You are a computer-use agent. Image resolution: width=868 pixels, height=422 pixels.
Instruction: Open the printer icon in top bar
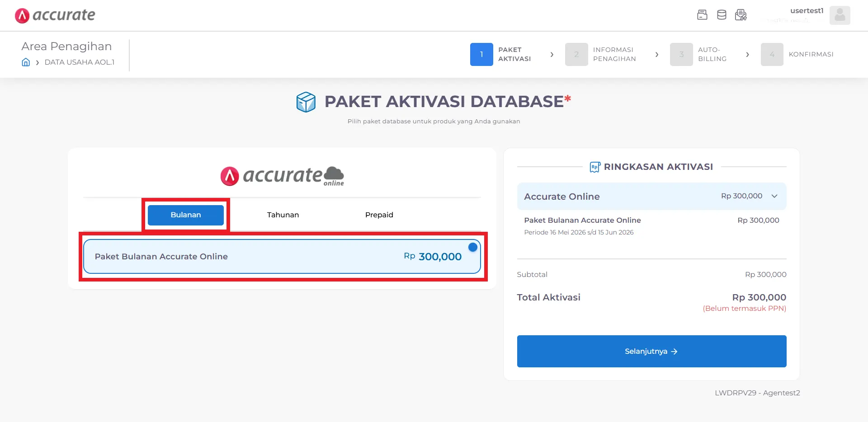pos(702,15)
